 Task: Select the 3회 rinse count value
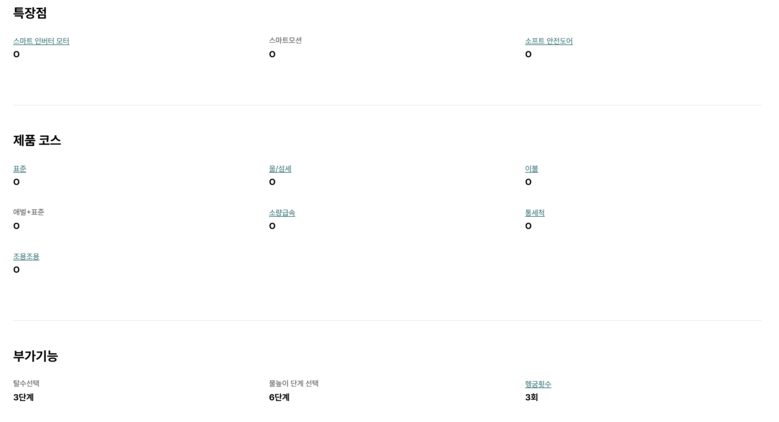pyautogui.click(x=531, y=397)
